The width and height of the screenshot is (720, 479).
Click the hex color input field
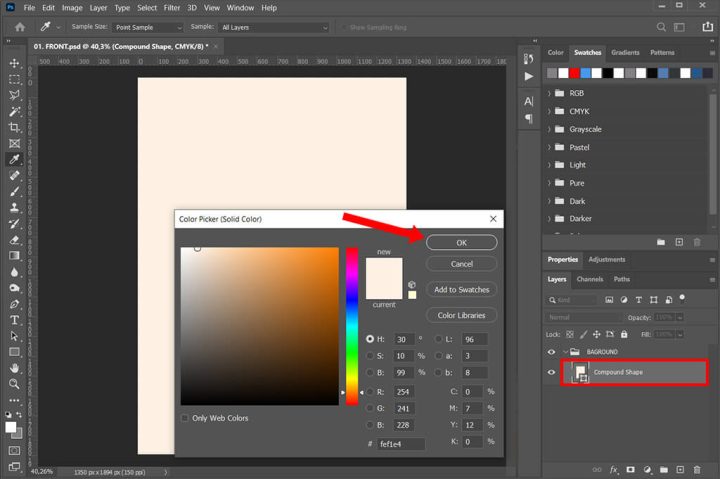coord(401,444)
